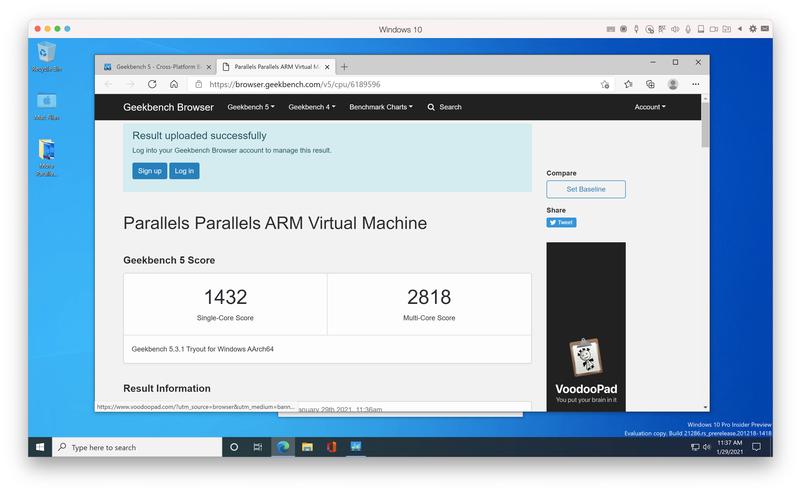Viewport: 800px width, 493px height.
Task: Expand the Account dropdown menu
Action: click(x=649, y=107)
